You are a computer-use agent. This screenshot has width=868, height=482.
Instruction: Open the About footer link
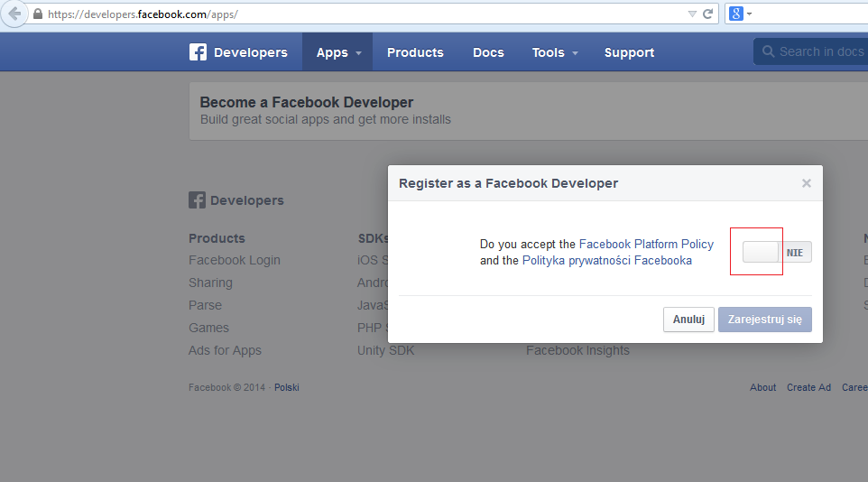pyautogui.click(x=762, y=387)
